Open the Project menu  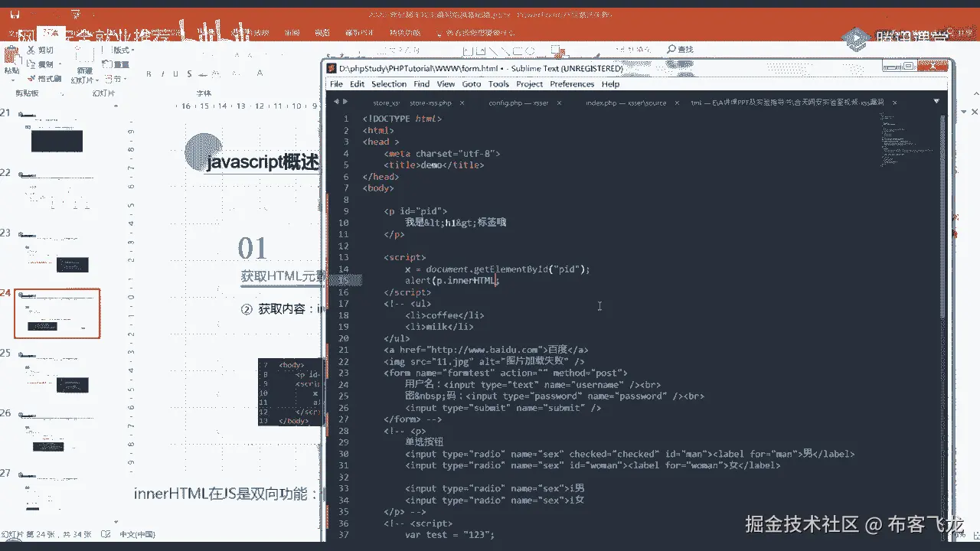pyautogui.click(x=529, y=84)
